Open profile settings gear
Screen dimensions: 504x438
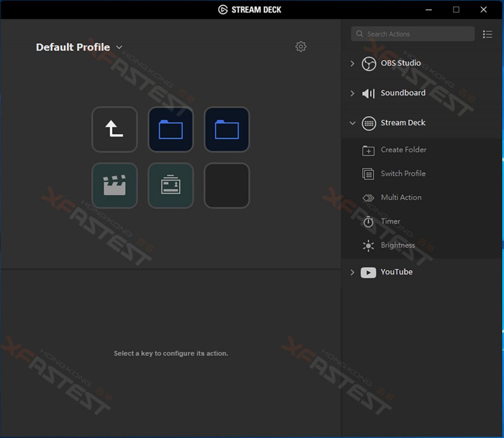(301, 47)
